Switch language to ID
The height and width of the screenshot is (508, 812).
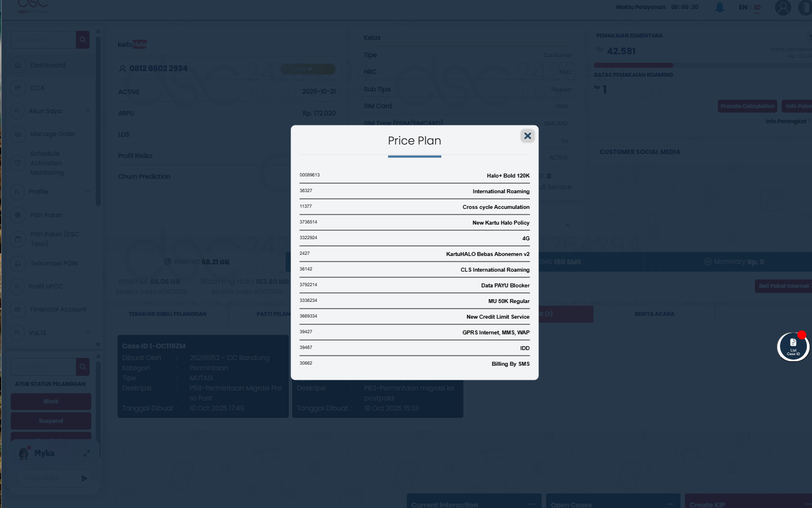[x=757, y=8]
